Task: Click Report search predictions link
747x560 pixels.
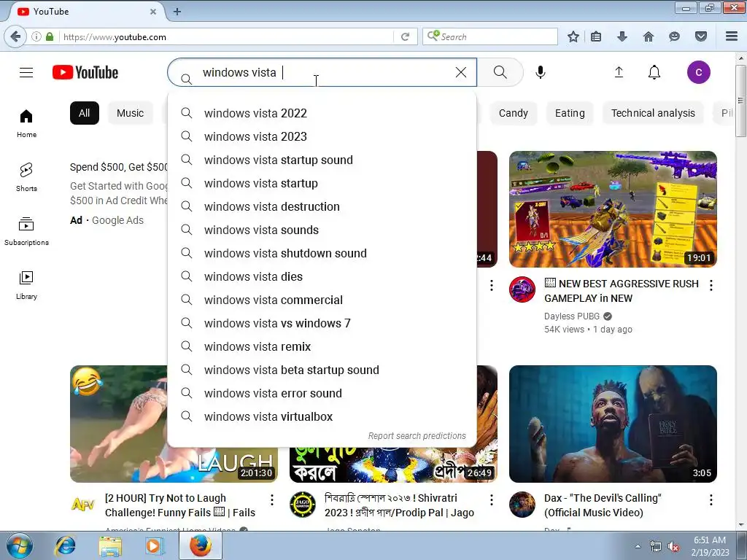Action: [x=417, y=436]
